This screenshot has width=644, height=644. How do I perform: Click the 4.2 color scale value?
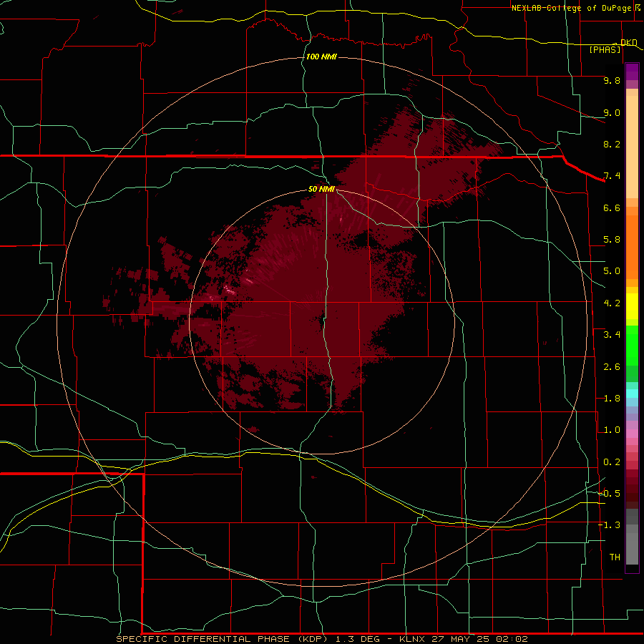point(612,303)
